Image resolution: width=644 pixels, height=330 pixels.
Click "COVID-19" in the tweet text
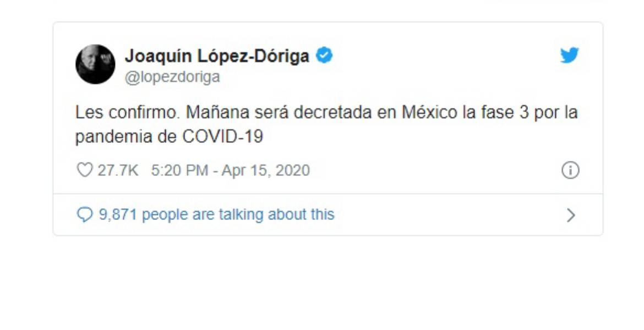tap(222, 136)
